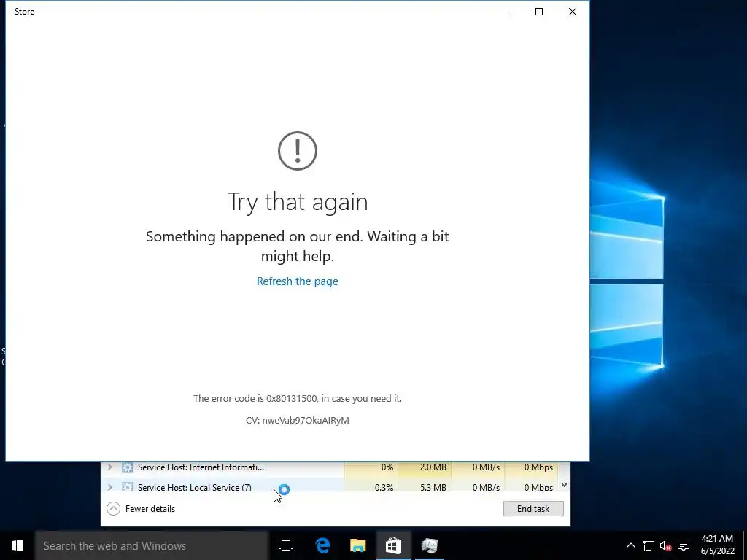
Task: Click the Search the web and Windows box
Action: coord(152,545)
